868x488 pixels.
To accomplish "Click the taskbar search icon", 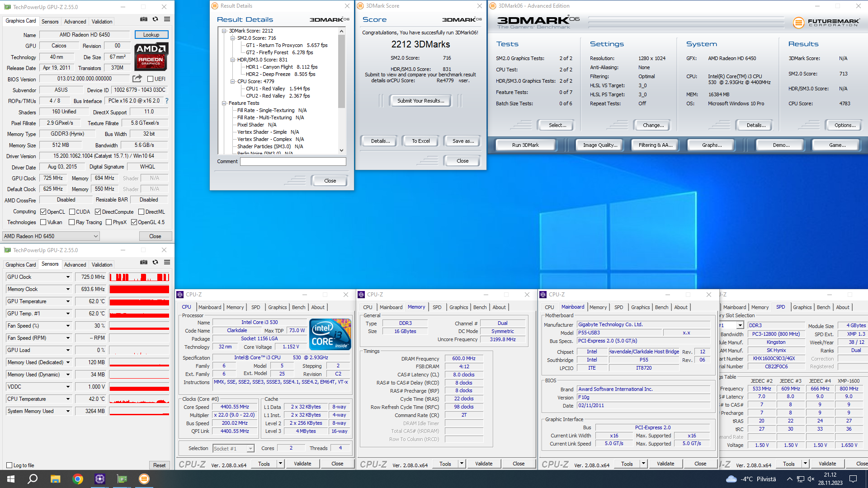I will (x=33, y=479).
